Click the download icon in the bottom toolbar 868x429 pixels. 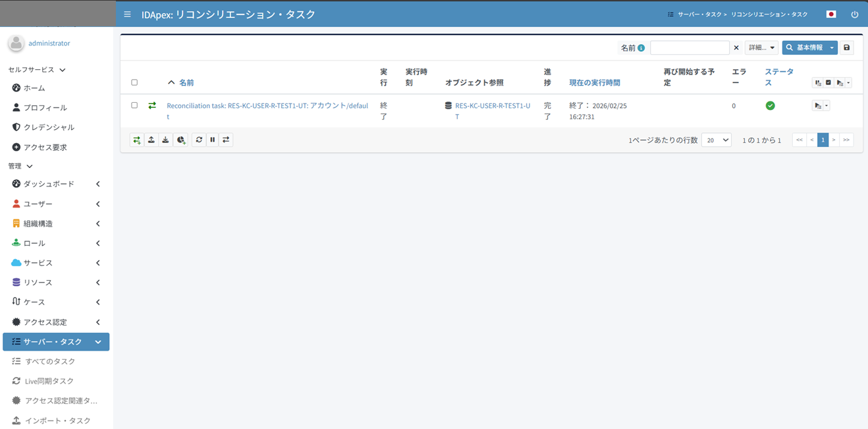point(165,140)
